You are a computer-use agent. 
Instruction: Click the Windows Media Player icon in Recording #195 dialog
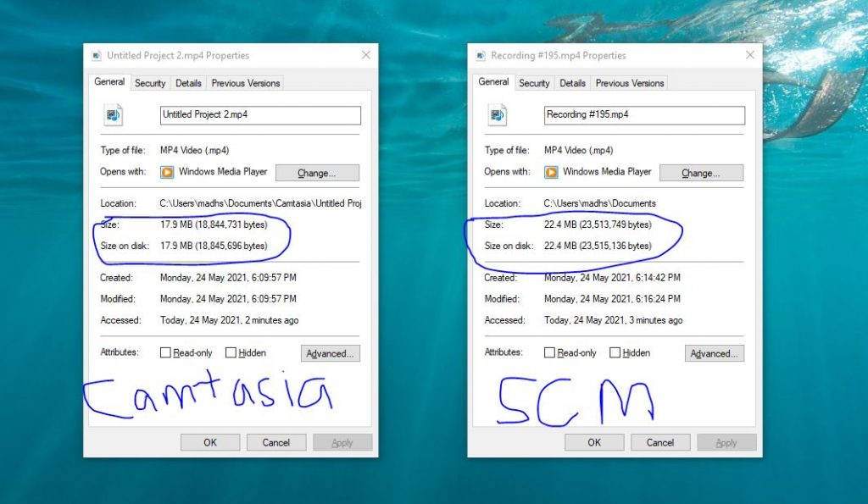[551, 172]
